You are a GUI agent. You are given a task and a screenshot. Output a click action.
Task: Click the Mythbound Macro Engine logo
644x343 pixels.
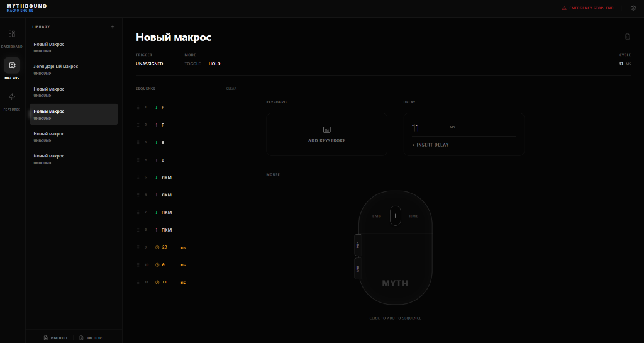pos(26,8)
